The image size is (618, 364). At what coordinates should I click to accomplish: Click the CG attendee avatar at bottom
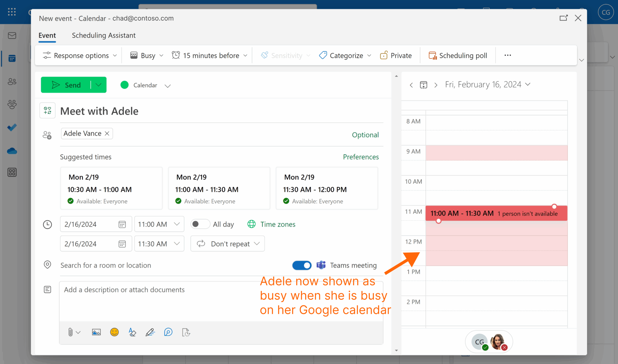479,342
